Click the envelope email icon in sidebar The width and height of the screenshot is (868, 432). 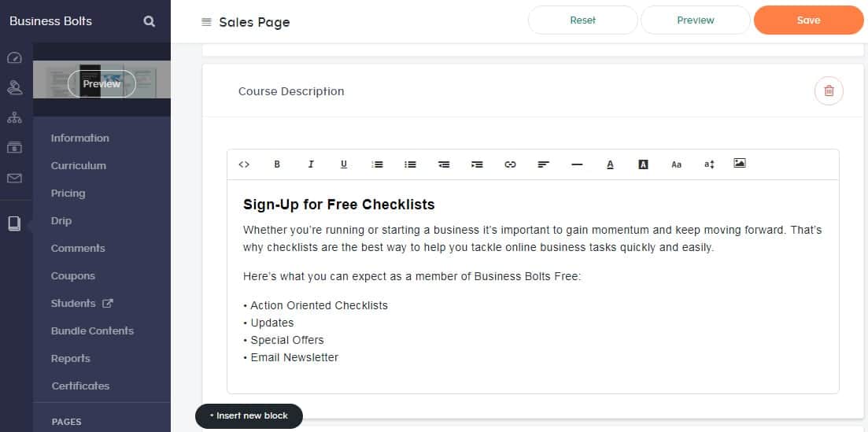pyautogui.click(x=14, y=178)
